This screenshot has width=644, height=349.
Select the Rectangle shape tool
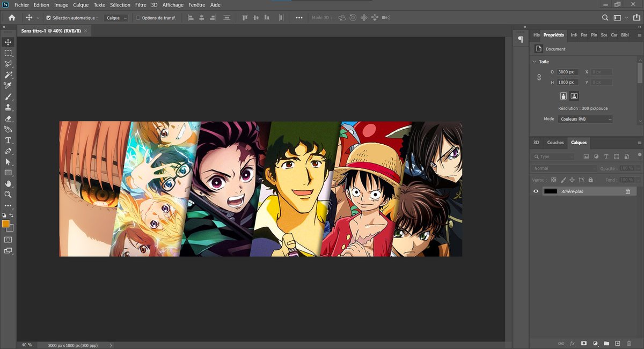click(8, 173)
